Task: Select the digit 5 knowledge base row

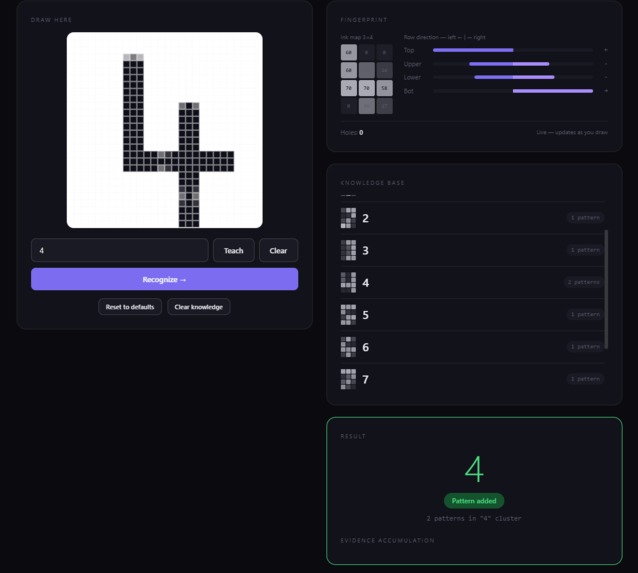Action: 472,315
